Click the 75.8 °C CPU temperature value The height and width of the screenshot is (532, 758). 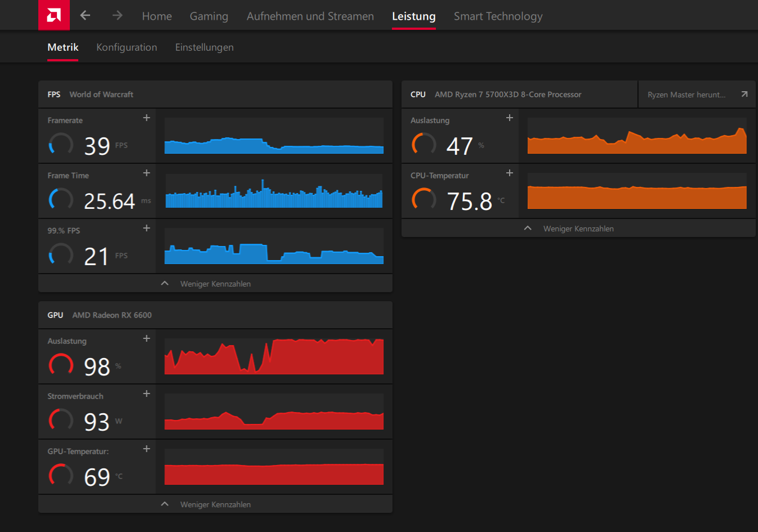point(470,202)
